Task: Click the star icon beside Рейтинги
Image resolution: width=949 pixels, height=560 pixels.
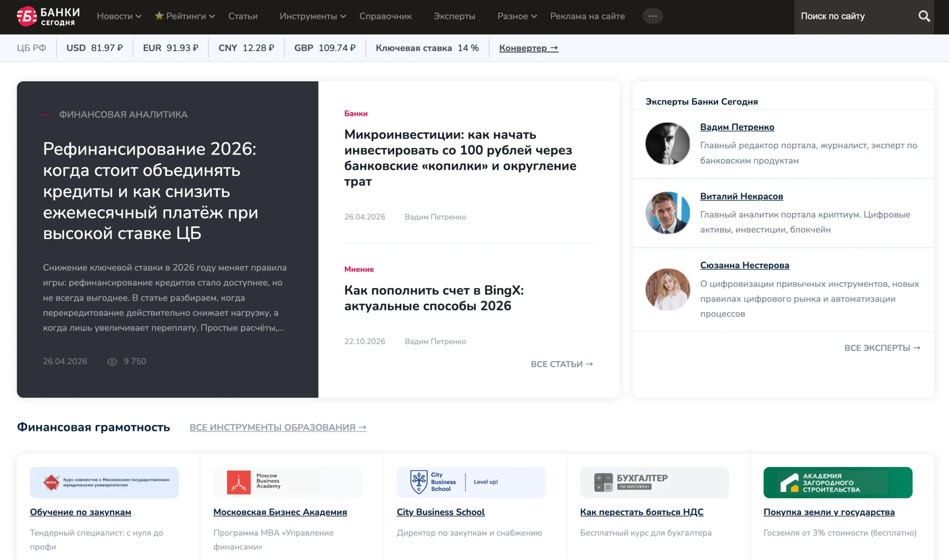Action: click(x=159, y=16)
